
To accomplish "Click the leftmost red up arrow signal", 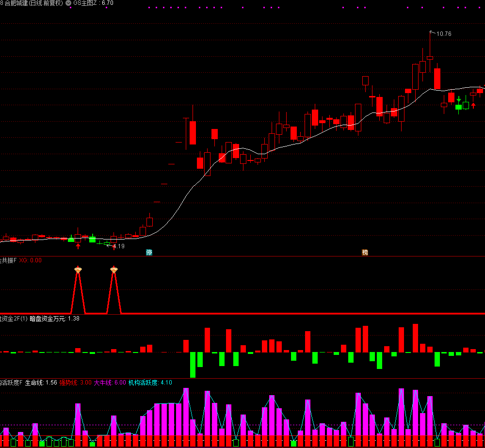I will [x=78, y=246].
